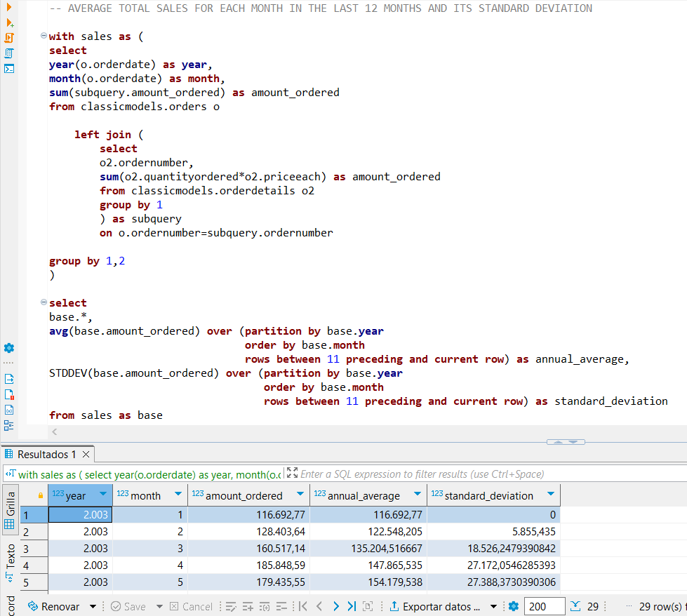Click the fetch page of results icon
This screenshot has height=616, width=687.
coord(368,606)
